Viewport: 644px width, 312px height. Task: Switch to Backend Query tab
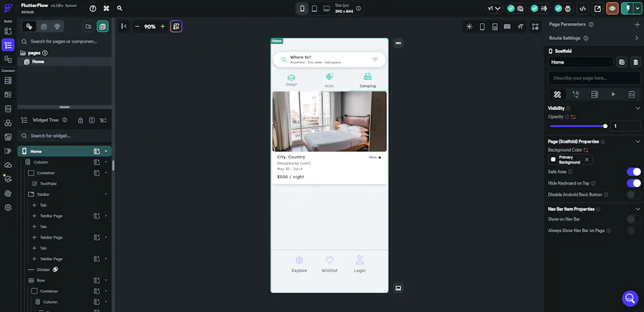[x=594, y=95]
